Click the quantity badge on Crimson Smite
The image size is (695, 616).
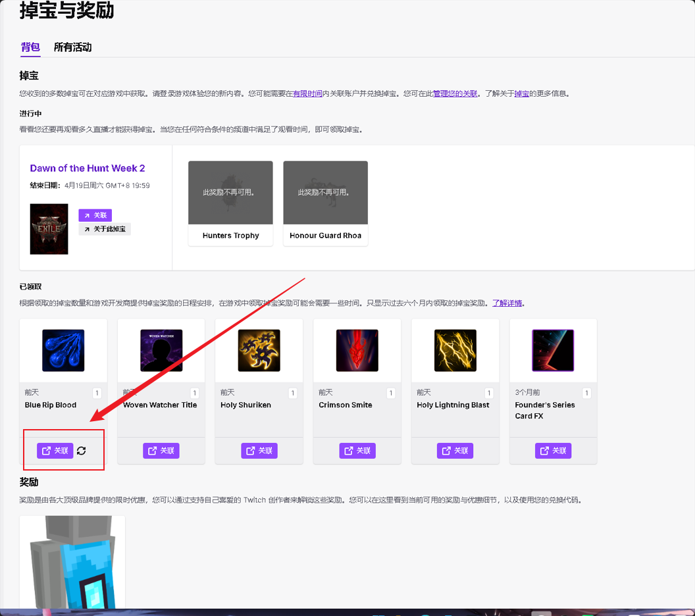(x=391, y=393)
